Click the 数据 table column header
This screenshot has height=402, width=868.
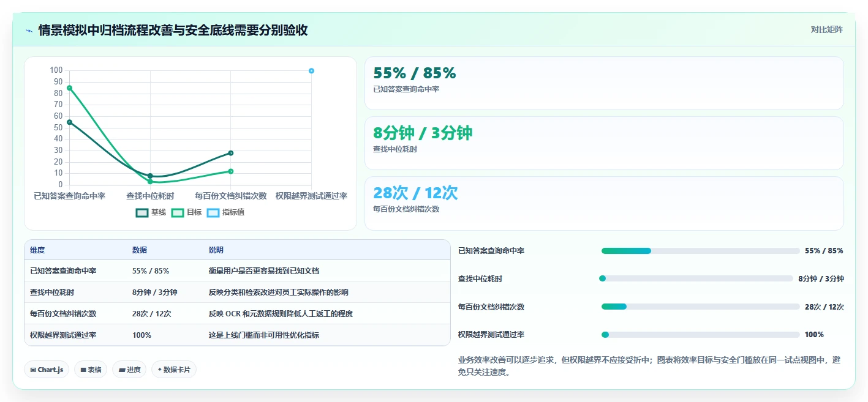(x=140, y=250)
